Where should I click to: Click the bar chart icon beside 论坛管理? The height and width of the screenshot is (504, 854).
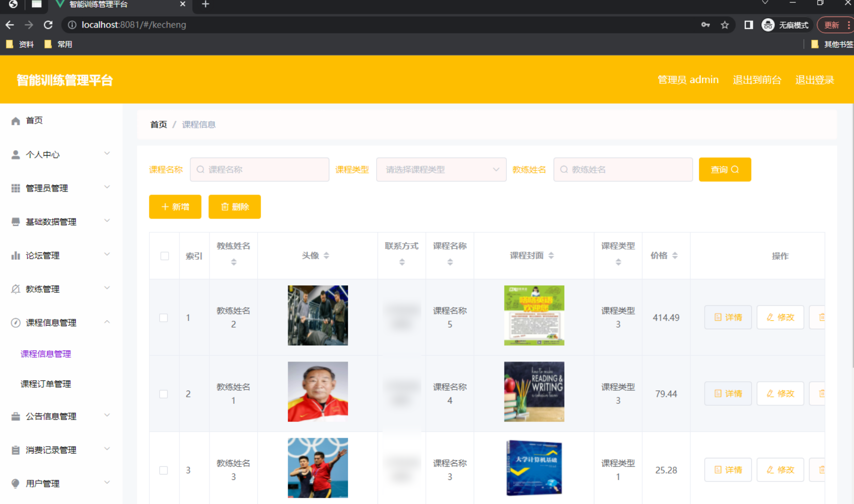tap(16, 255)
